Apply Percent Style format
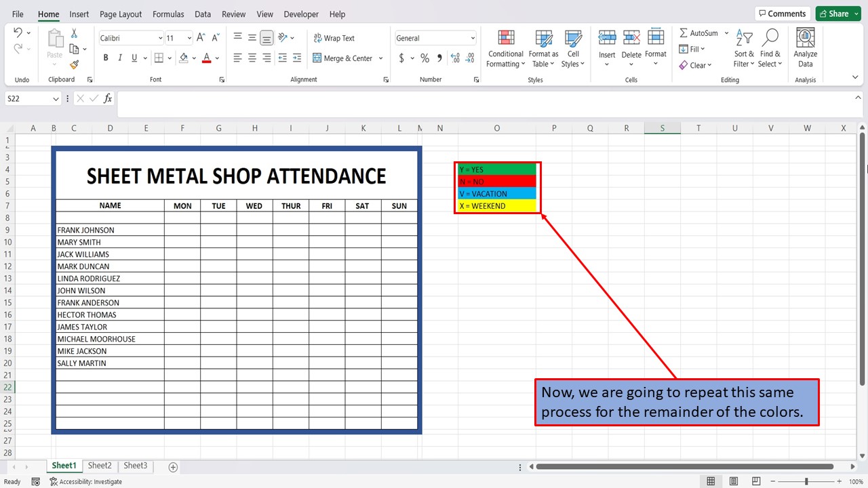868x488 pixels. 425,58
